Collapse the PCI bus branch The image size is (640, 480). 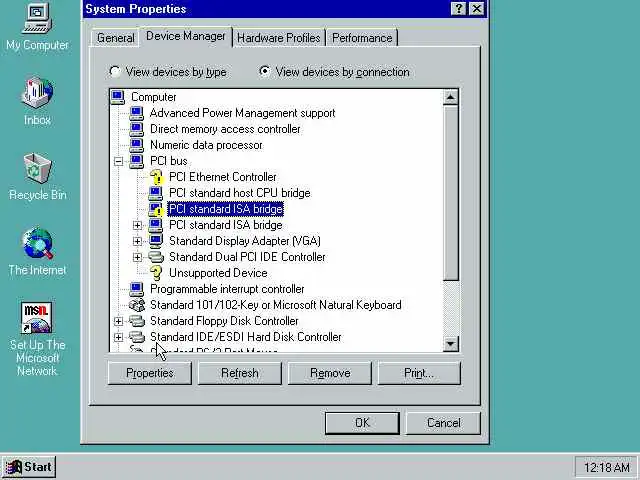pos(118,161)
